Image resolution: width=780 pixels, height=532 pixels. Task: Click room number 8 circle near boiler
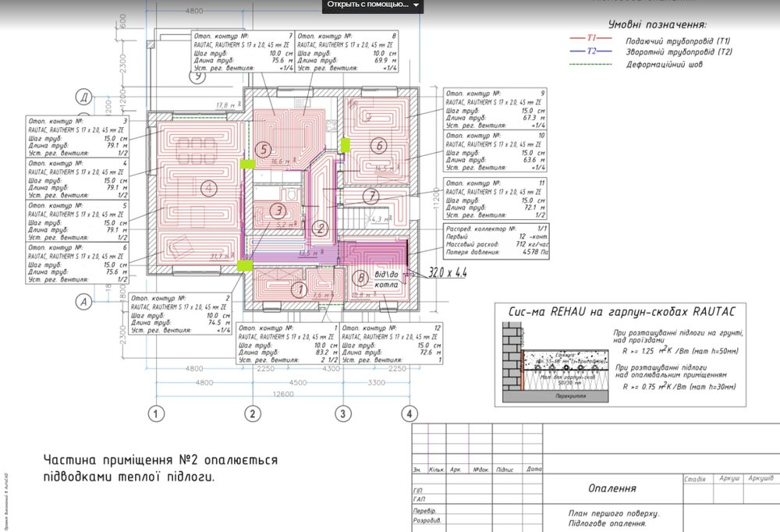[x=360, y=278]
